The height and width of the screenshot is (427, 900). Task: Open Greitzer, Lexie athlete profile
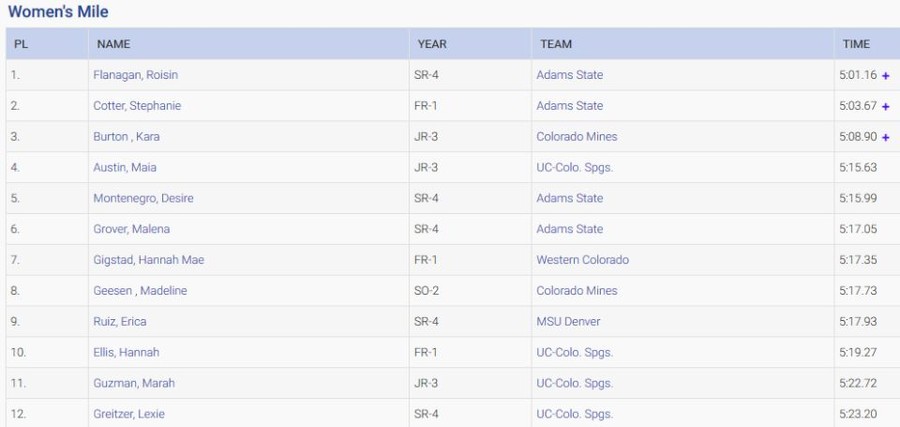click(129, 414)
